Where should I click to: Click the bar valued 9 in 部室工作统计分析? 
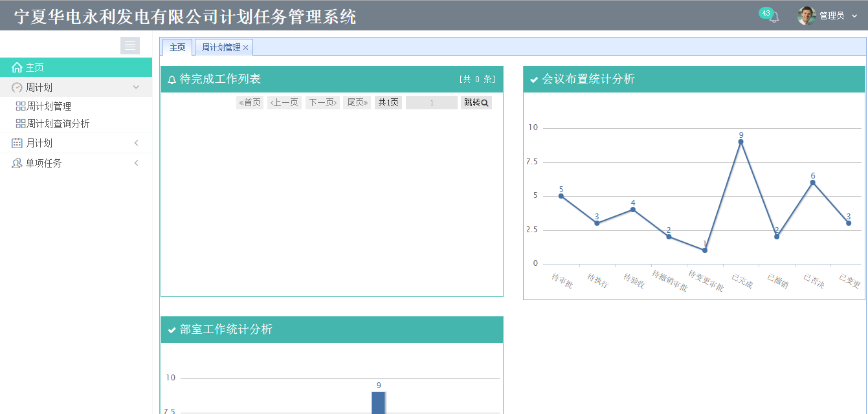click(x=379, y=403)
